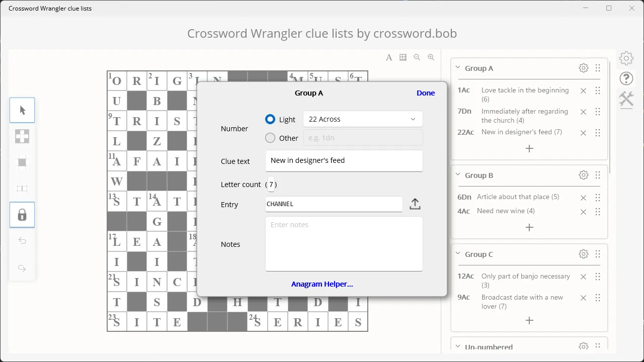Image resolution: width=644 pixels, height=362 pixels.
Task: Open the font letter A option
Action: 389,57
